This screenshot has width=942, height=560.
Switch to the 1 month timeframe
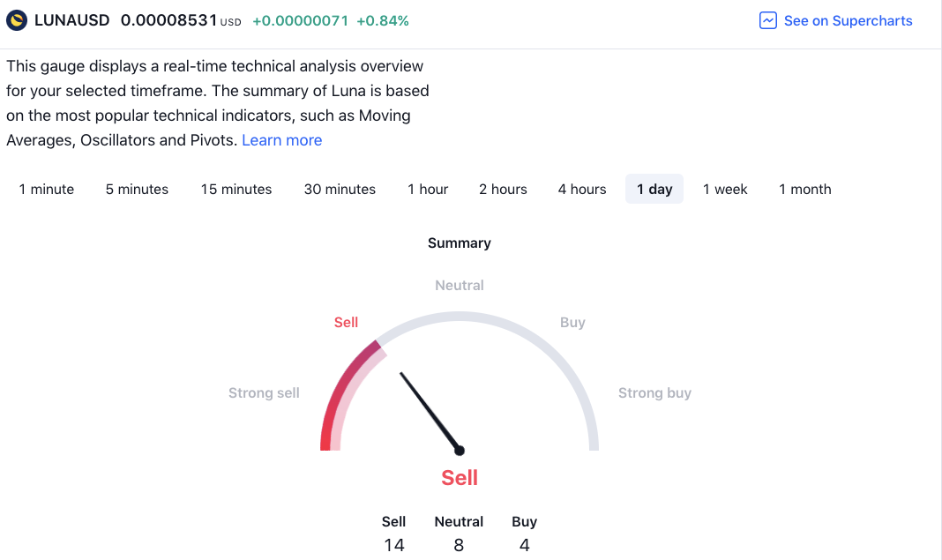(x=805, y=189)
